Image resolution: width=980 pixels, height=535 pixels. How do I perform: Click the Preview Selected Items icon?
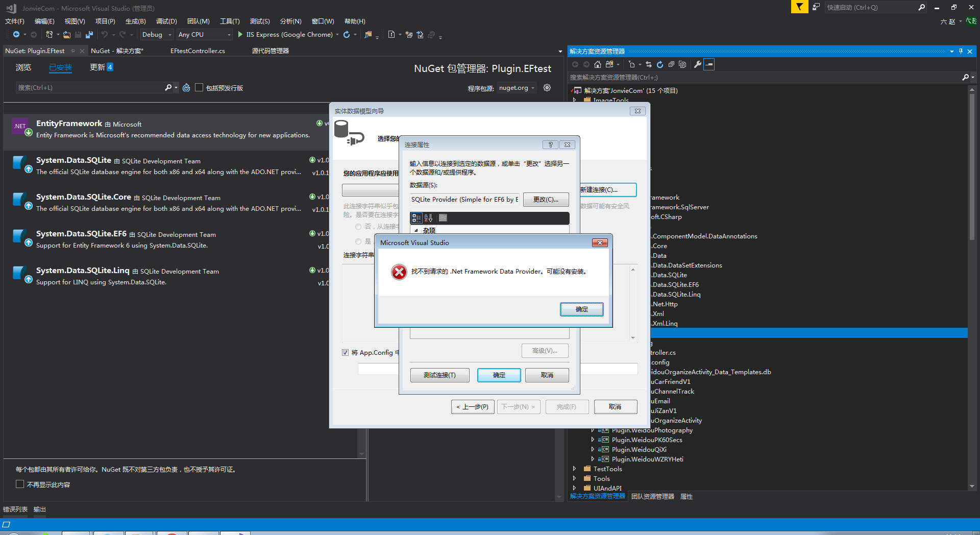[709, 64]
